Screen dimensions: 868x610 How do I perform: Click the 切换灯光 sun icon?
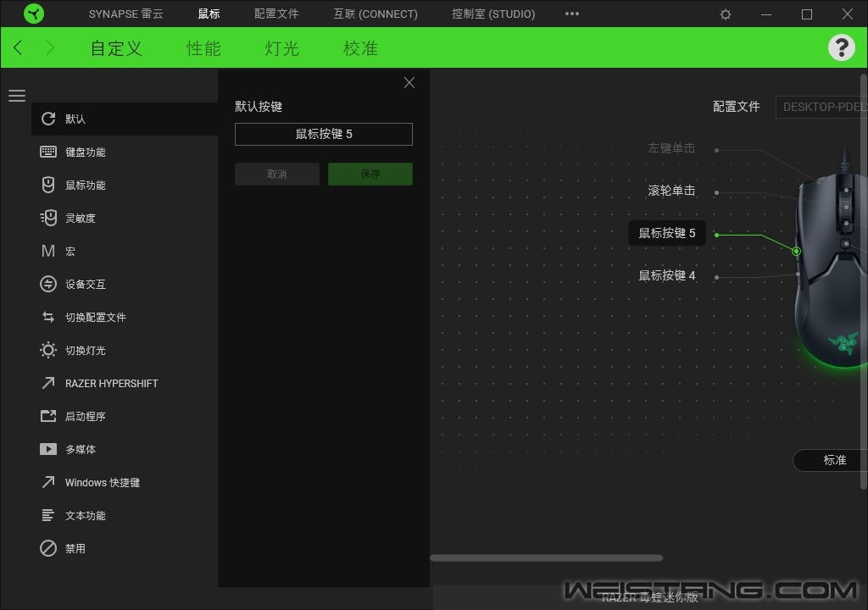coord(48,351)
